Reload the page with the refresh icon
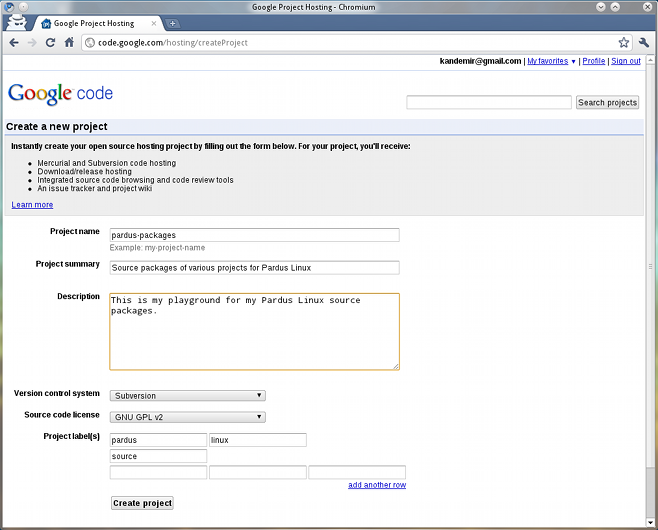This screenshot has height=530, width=658. coord(50,42)
